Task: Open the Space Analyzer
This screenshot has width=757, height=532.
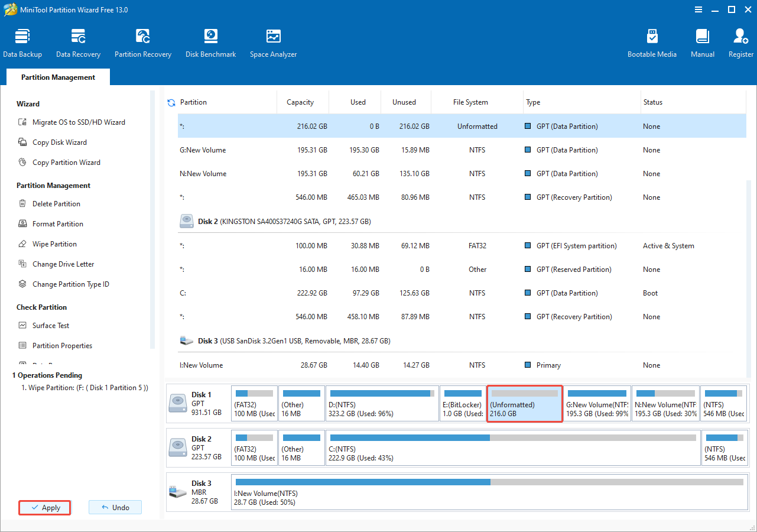Action: click(x=273, y=41)
